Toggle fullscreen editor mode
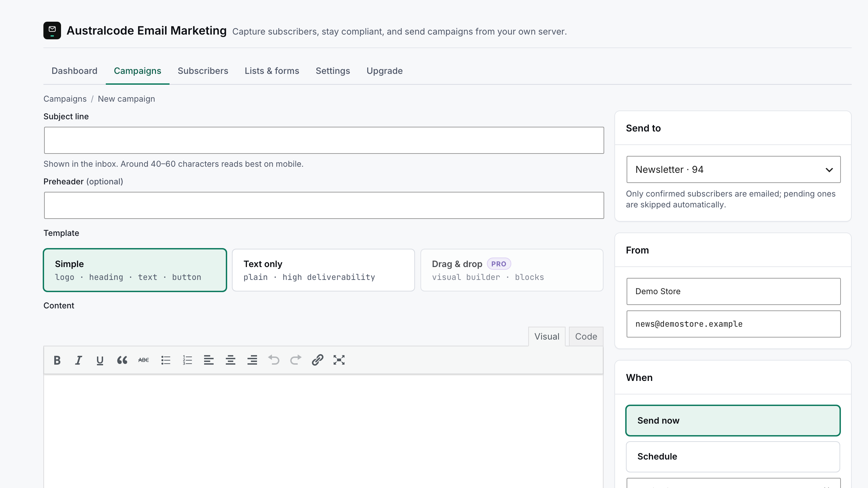Screen dimensions: 868x488 pos(339,360)
